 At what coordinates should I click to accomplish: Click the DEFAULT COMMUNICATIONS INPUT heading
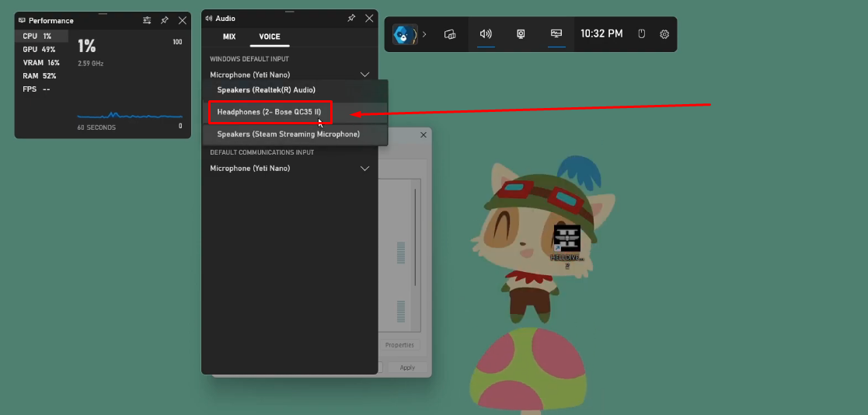pos(262,152)
